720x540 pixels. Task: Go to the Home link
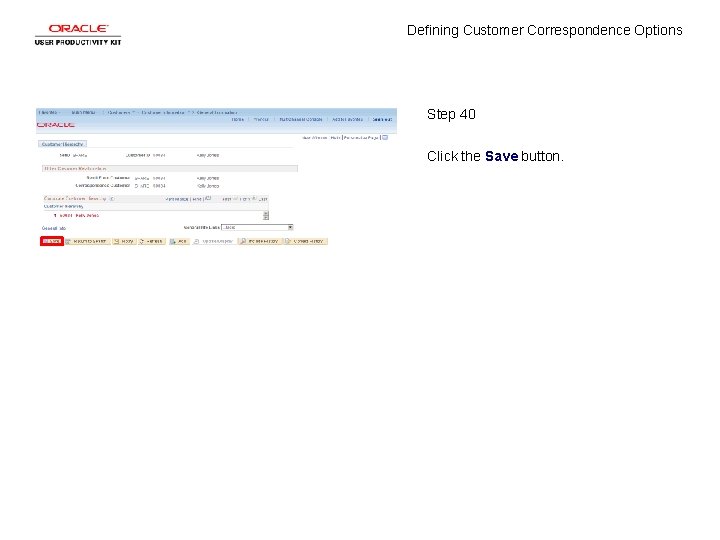click(237, 119)
